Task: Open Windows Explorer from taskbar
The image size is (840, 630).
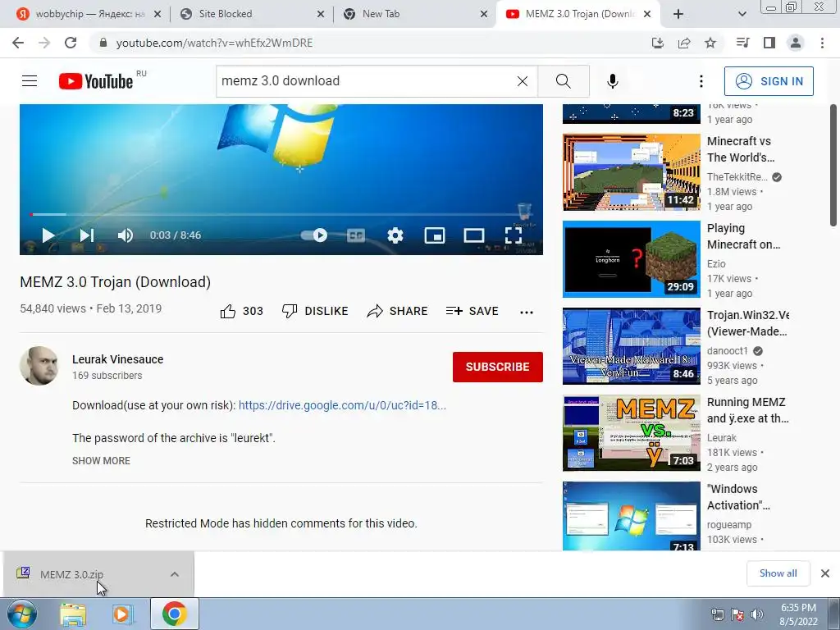Action: (x=73, y=614)
